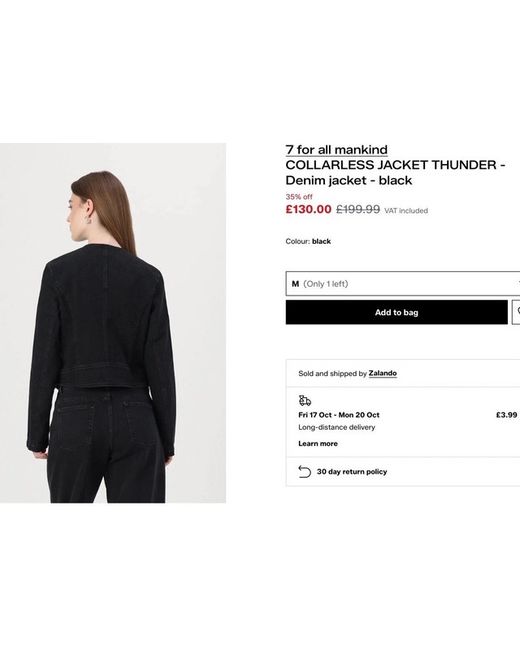Click the wishlist button beside Add to bag

click(x=517, y=312)
